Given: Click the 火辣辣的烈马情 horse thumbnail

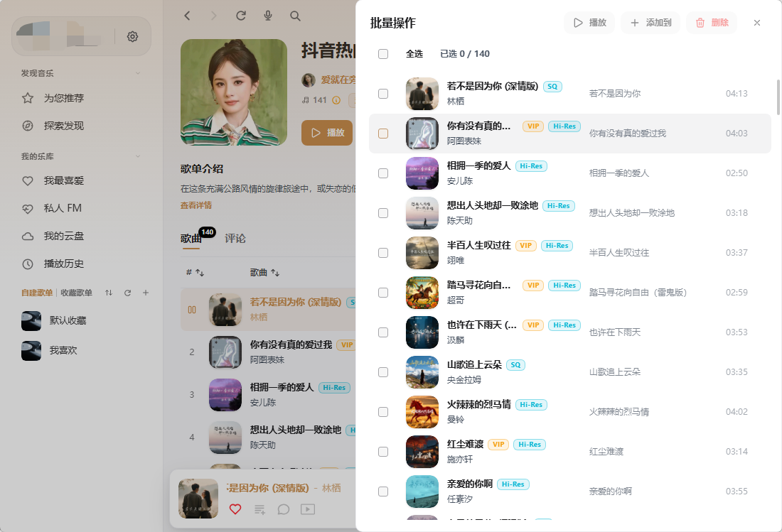Looking at the screenshot, I should (x=422, y=412).
